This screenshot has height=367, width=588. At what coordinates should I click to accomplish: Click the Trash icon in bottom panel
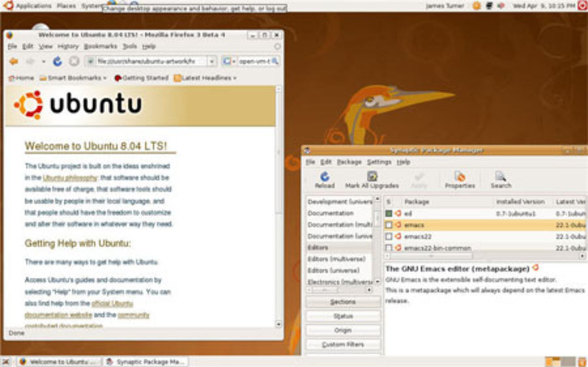tap(582, 361)
